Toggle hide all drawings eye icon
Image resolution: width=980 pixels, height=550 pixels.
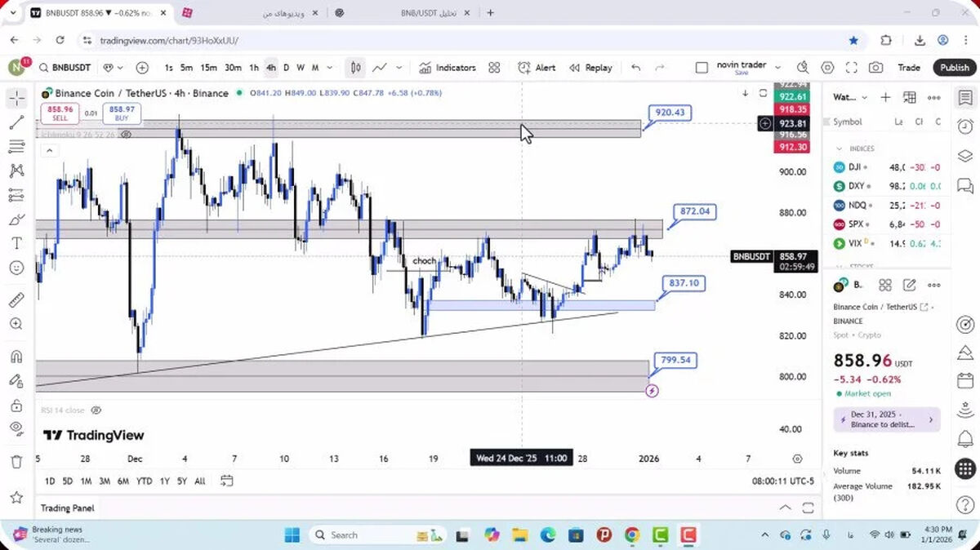[x=16, y=428]
